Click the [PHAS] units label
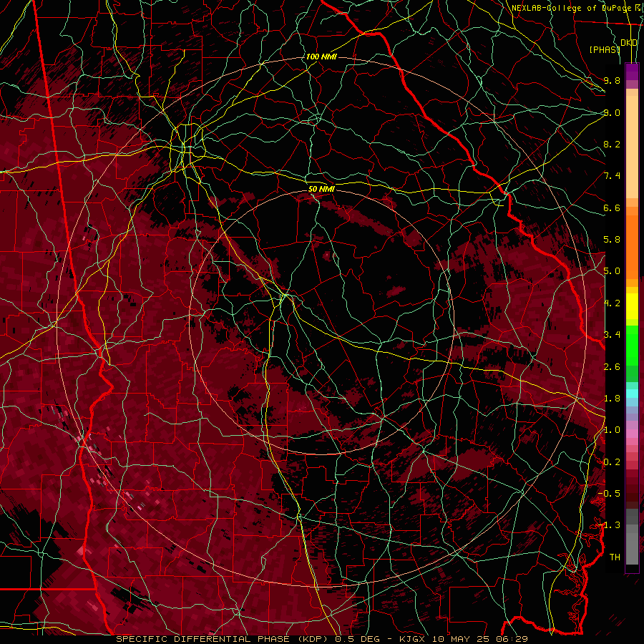 pyautogui.click(x=605, y=49)
